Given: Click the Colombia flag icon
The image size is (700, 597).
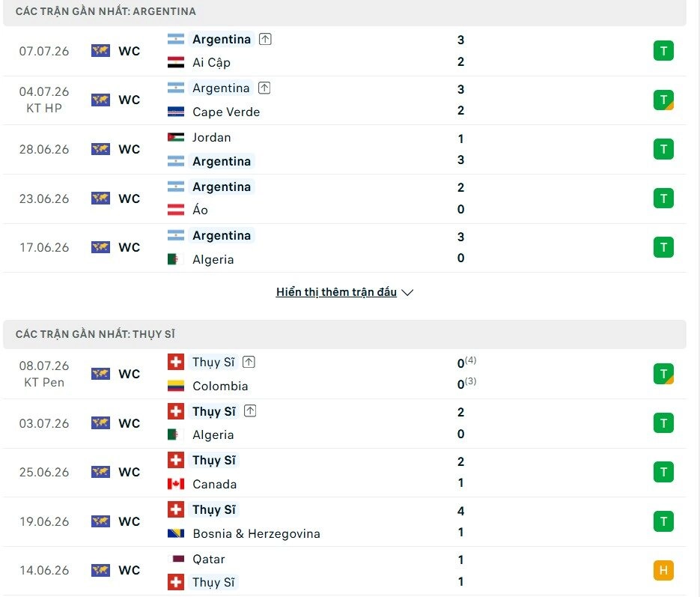Looking at the screenshot, I should tap(176, 386).
